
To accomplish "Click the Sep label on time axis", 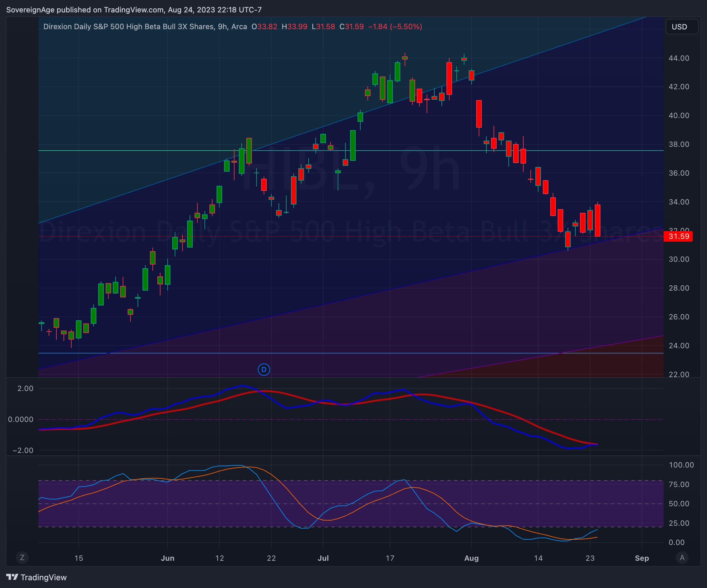I will [642, 558].
